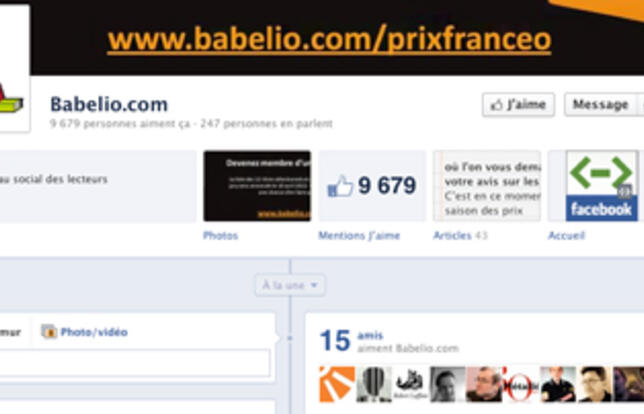644x414 pixels.
Task: Click inside the status text field
Action: point(135,363)
